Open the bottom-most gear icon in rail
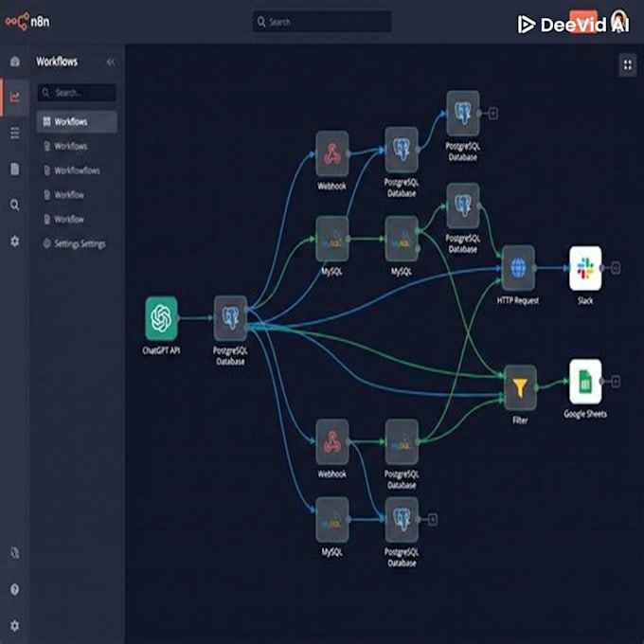Screen dimensions: 644x644 [x=15, y=625]
